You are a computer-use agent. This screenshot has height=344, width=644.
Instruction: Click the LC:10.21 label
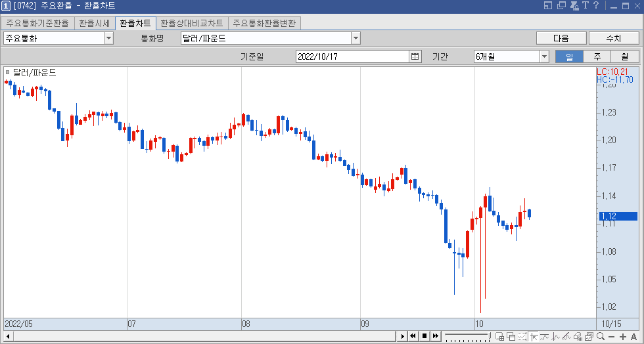coord(612,72)
